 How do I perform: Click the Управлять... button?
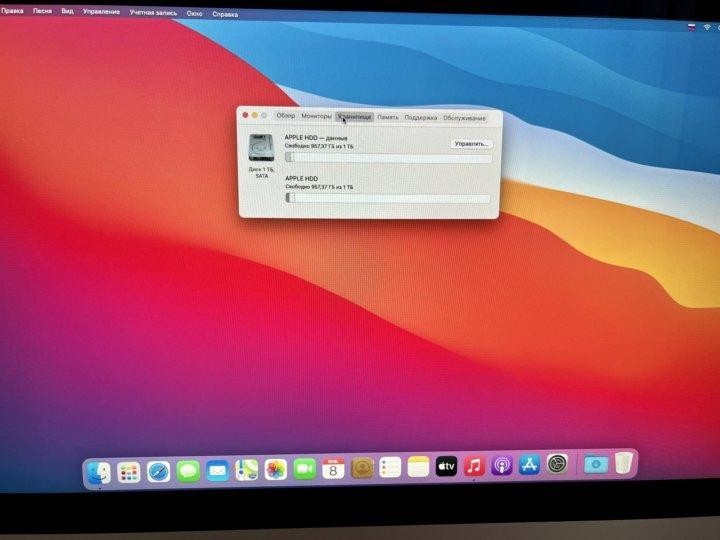click(471, 144)
